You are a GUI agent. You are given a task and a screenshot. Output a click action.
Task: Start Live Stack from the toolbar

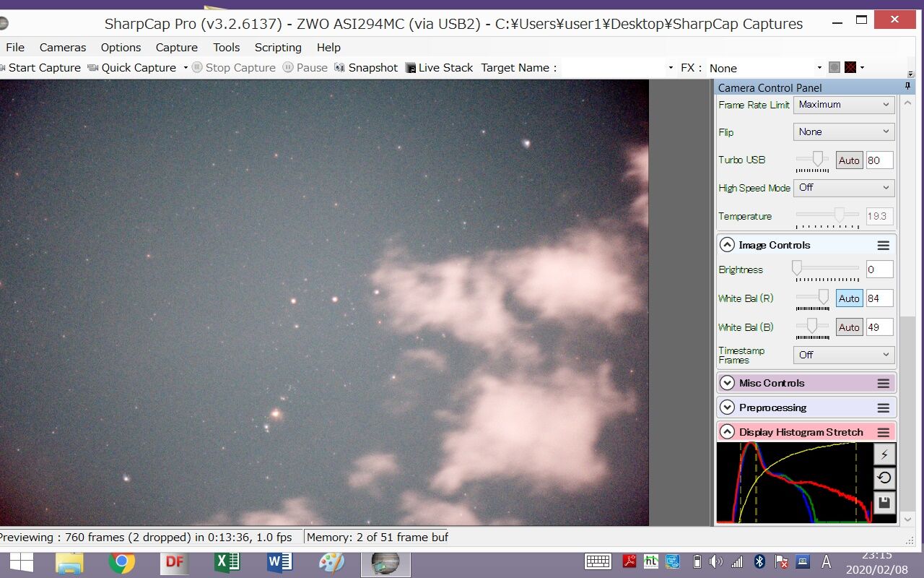click(x=439, y=67)
